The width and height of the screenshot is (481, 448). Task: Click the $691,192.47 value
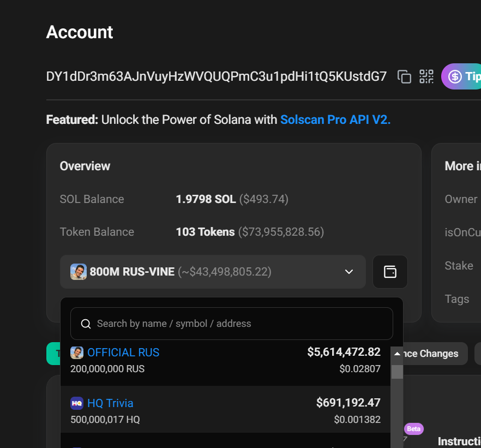coord(348,403)
